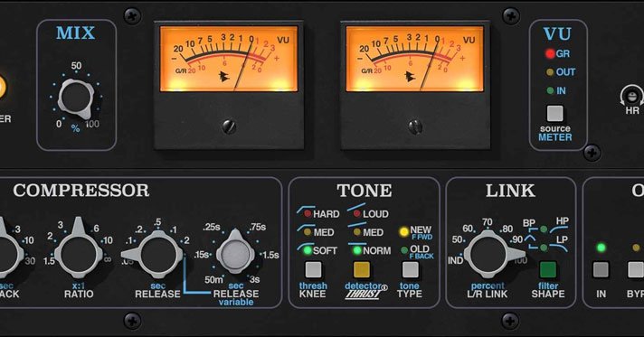Viewport: 644px width, 337px height.
Task: Toggle the output IN button
Action: coord(601,270)
